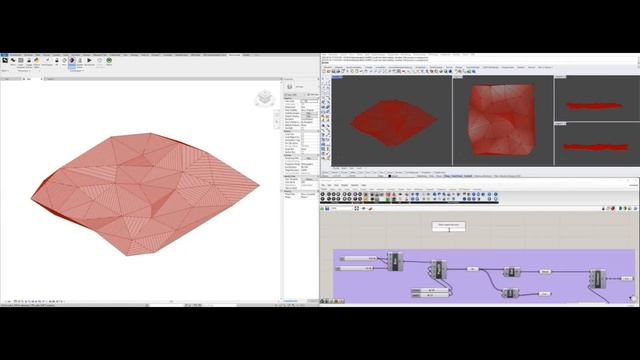Activate the lower-right Rhino Right viewport

(x=597, y=144)
